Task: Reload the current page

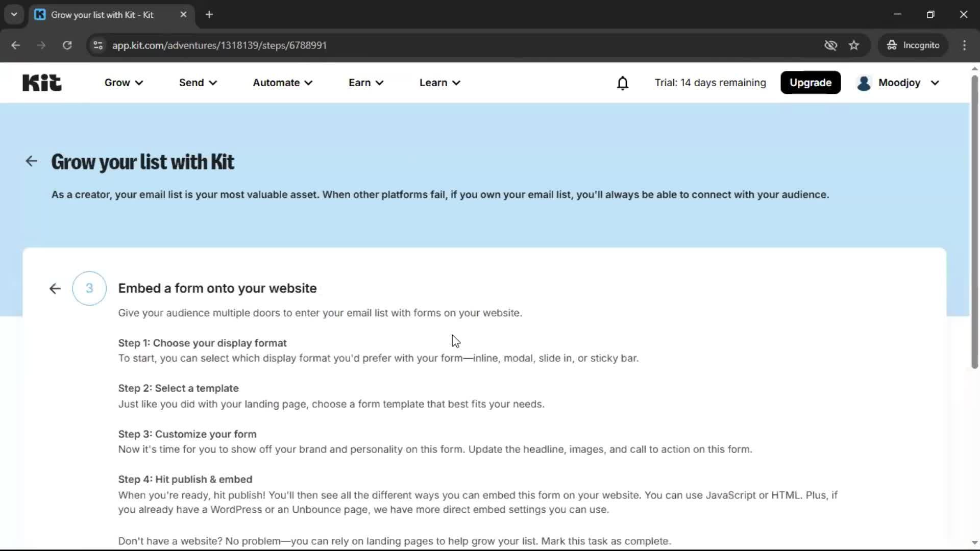Action: pos(67,45)
